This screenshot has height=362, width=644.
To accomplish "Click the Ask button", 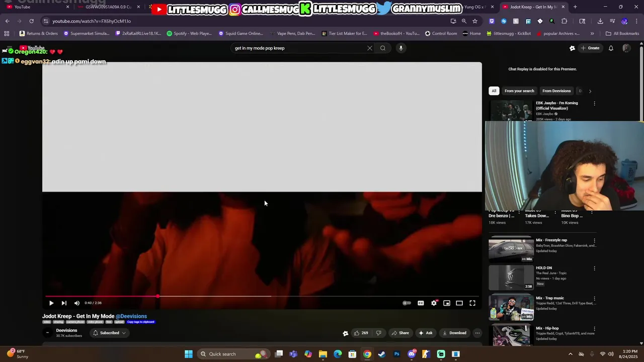I will pos(426,333).
